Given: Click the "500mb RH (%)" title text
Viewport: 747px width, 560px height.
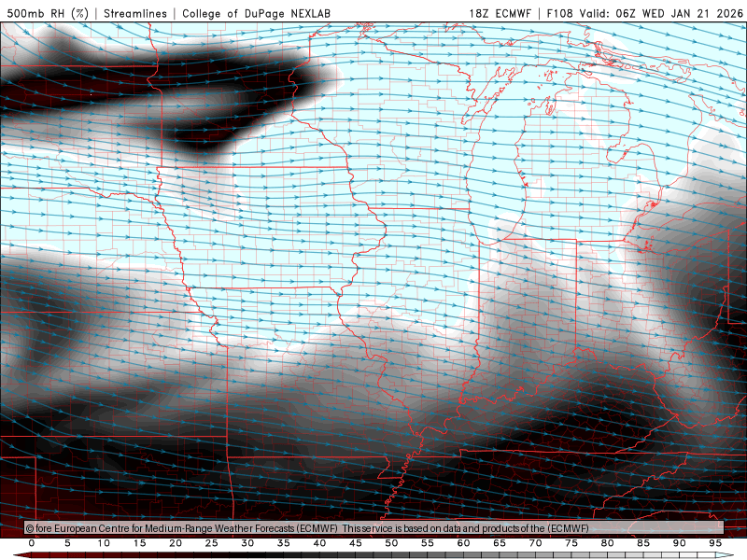Looking at the screenshot, I should pos(48,13).
